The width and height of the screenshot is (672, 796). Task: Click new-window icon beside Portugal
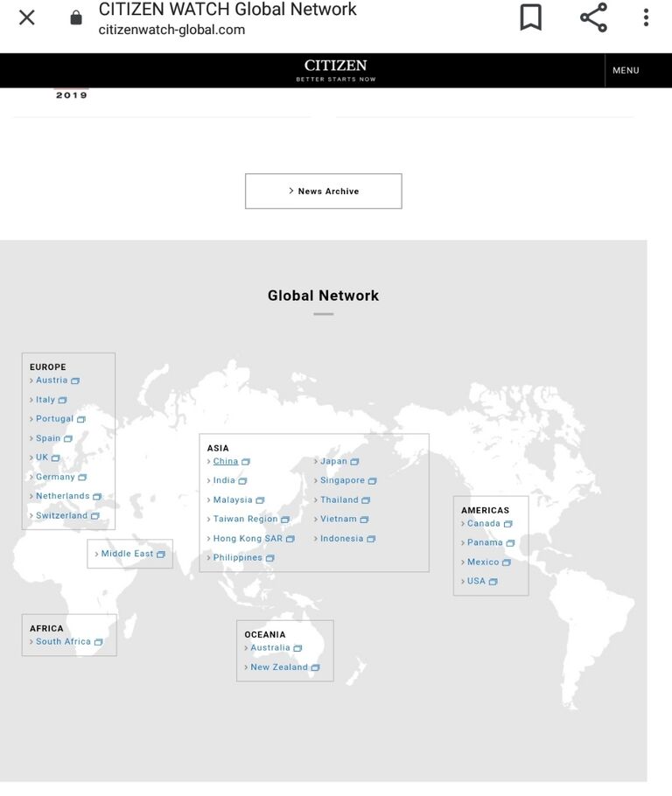pyautogui.click(x=81, y=419)
